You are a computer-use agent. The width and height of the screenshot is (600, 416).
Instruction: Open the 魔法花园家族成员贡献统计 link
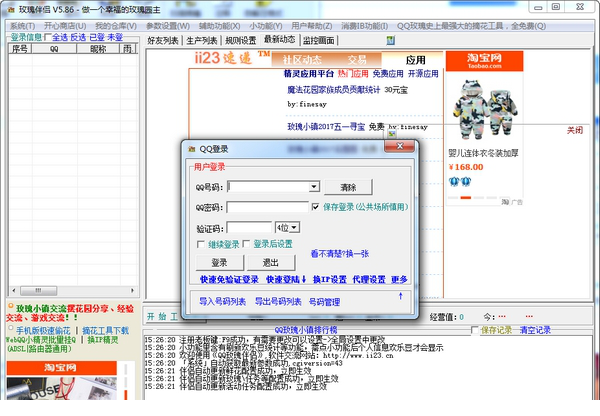click(334, 90)
